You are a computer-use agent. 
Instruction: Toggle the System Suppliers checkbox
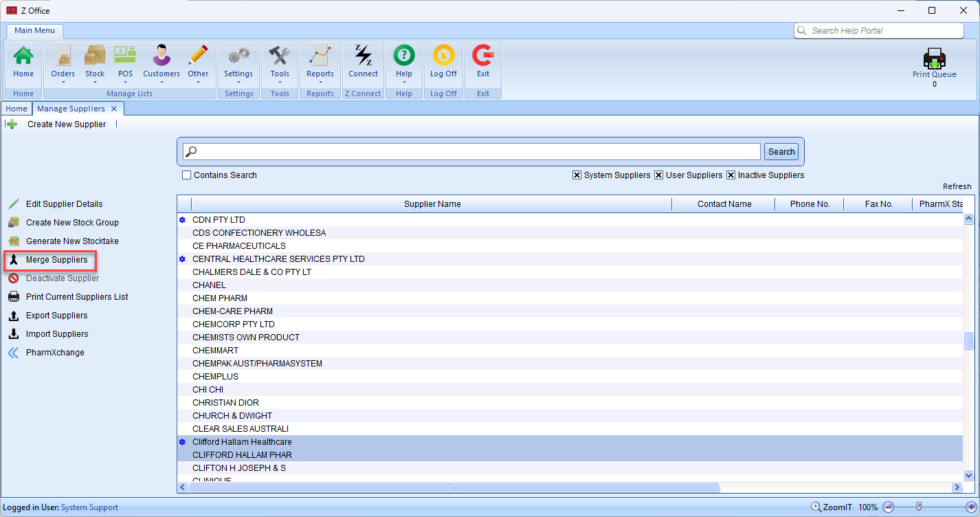[577, 175]
